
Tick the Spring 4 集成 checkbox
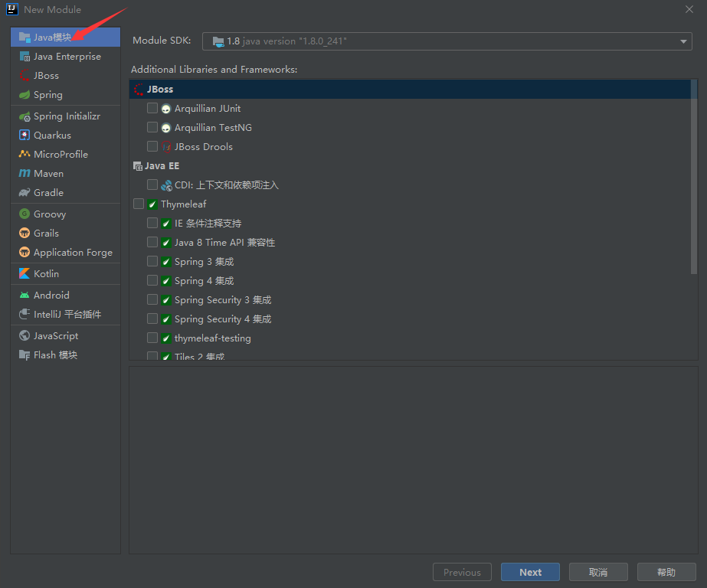click(x=152, y=281)
